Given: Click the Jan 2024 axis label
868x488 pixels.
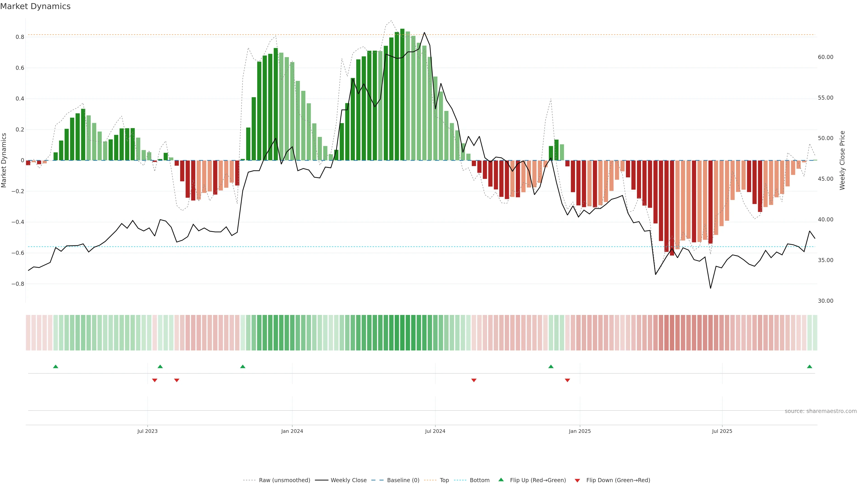Looking at the screenshot, I should click(292, 431).
